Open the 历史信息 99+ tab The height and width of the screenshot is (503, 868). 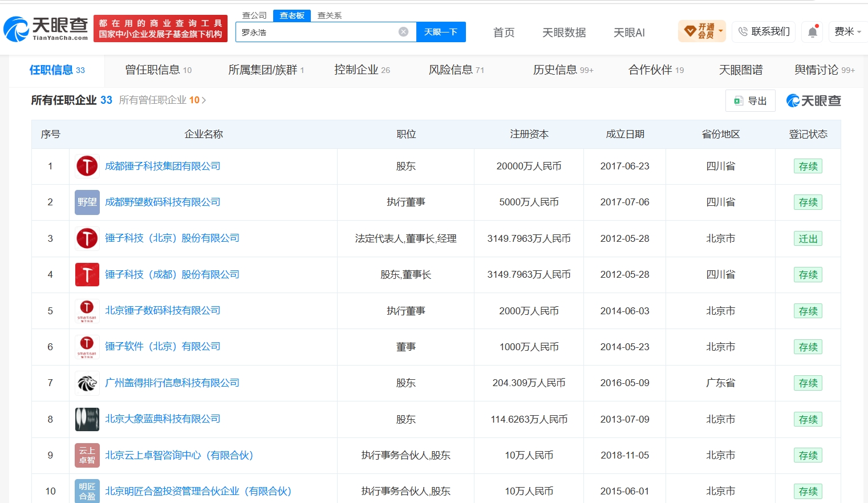pos(563,70)
